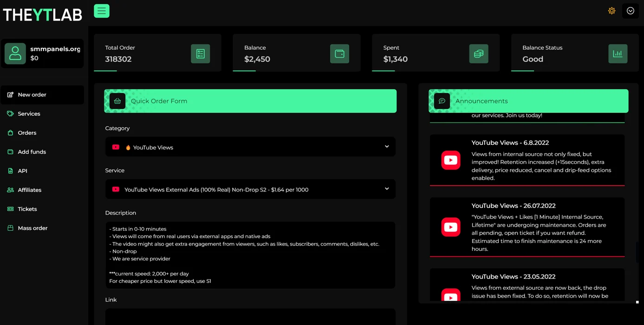The height and width of the screenshot is (325, 644).
Task: Click the Quick Order Form basket icon
Action: [117, 101]
